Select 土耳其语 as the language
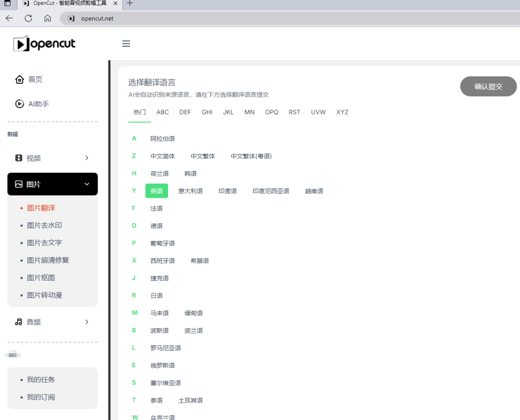This screenshot has height=420, width=520. [190, 400]
